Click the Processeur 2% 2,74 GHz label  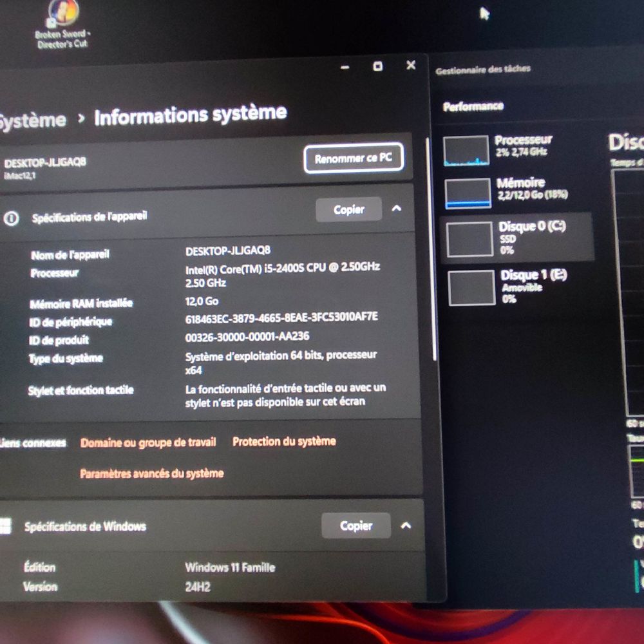[x=523, y=146]
